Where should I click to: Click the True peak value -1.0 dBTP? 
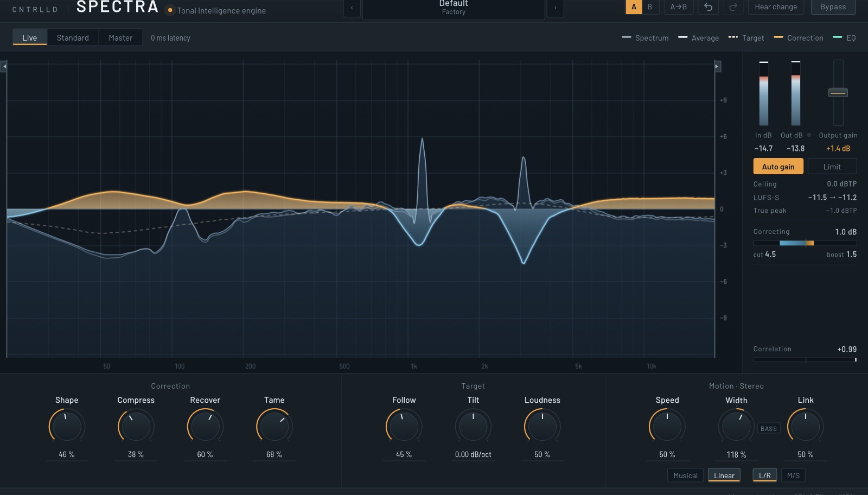pos(841,211)
